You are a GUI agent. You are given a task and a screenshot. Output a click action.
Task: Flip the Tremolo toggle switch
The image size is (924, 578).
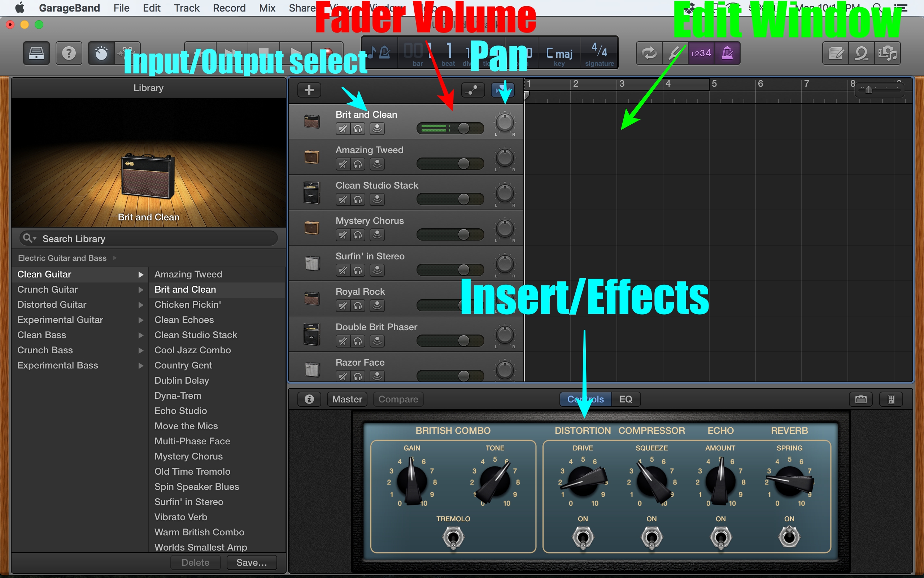453,538
